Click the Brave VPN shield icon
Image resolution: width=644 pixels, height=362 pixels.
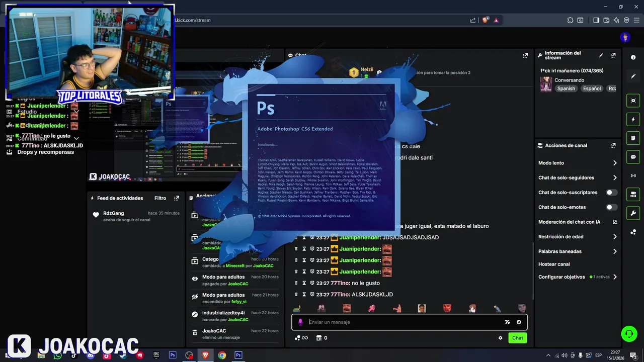click(x=626, y=20)
